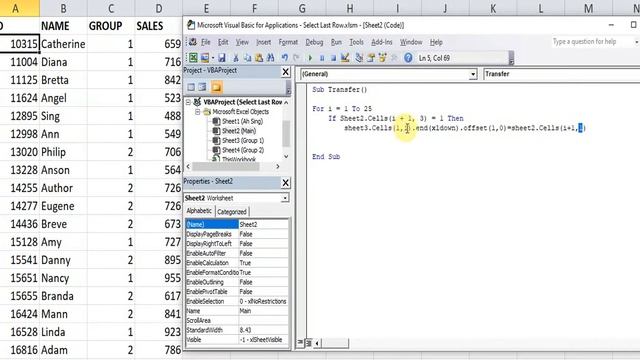Toggle Design Mode icon
The height and width of the screenshot is (360, 640).
(x=345, y=58)
